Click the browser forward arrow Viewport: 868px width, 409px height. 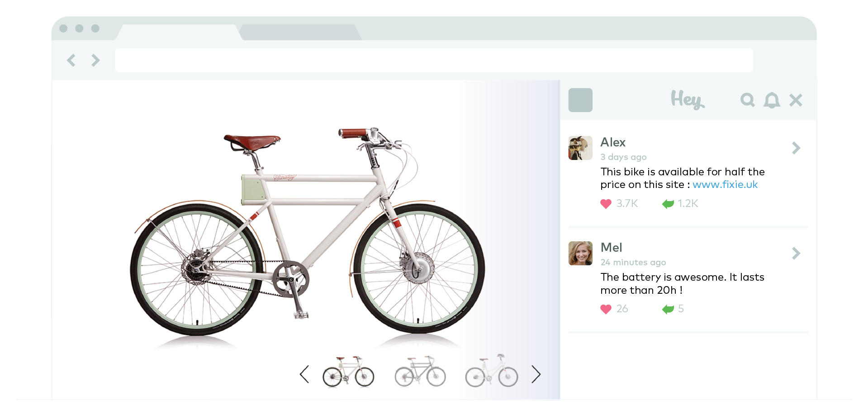click(95, 60)
